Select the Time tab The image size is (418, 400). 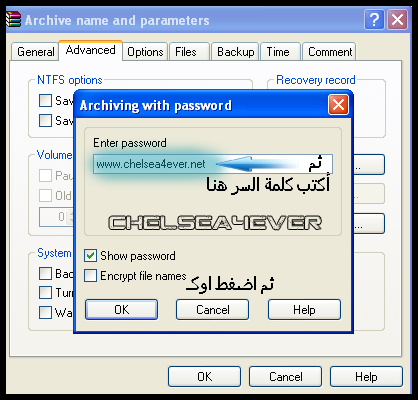click(281, 52)
